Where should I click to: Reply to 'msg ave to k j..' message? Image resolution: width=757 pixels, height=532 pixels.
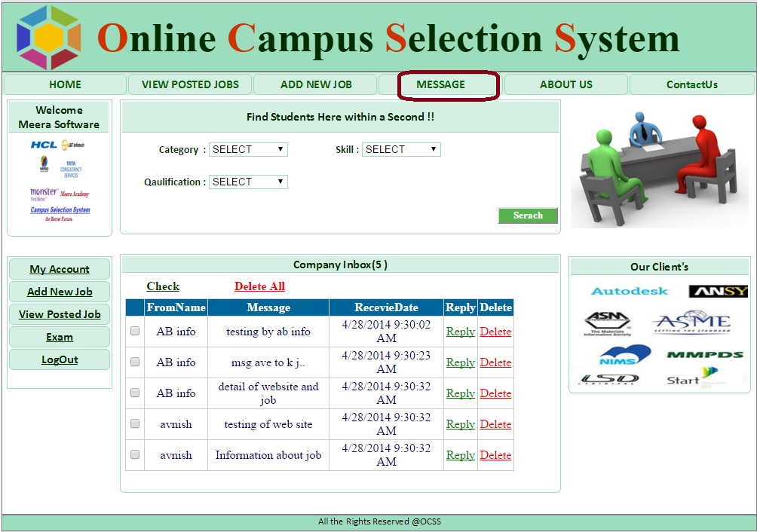(460, 362)
